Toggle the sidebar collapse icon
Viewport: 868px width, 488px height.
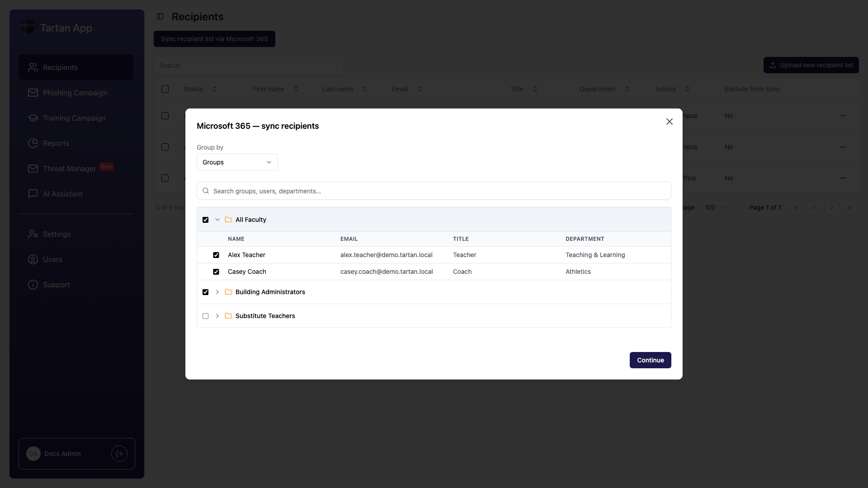click(160, 16)
